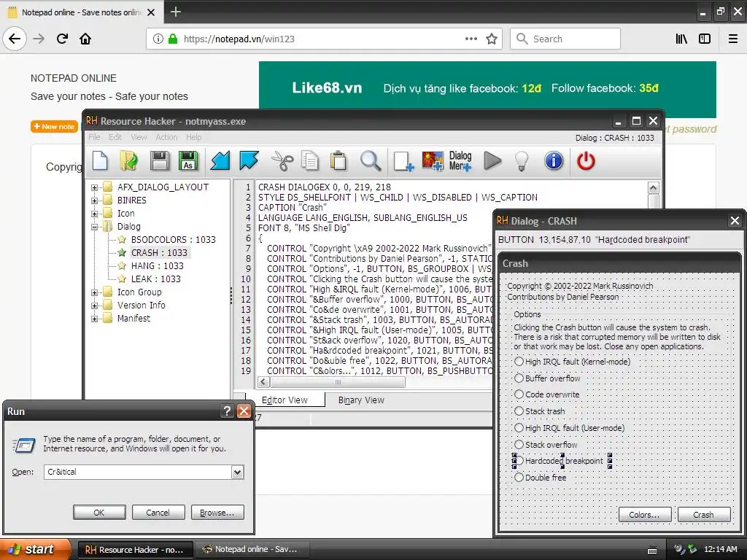Screen dimensions: 747x560
Task: Click the Add image resource icon
Action: [x=433, y=161]
